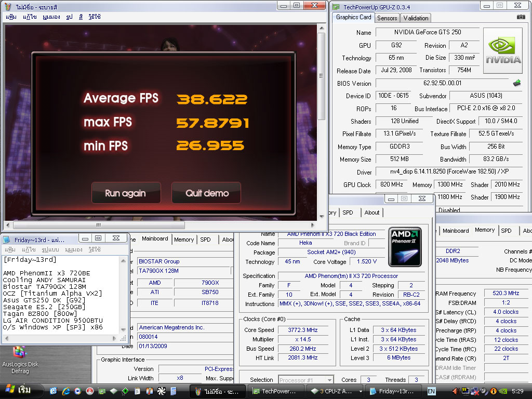Screen dimensions: 532x399
Task: Open the Processor #1 selection dropdown
Action: [329, 380]
